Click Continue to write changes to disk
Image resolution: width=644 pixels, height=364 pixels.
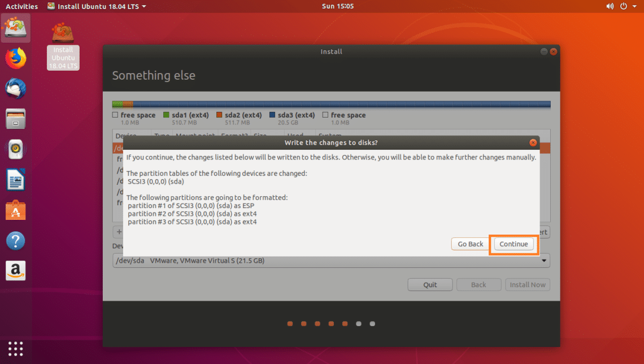[514, 244]
